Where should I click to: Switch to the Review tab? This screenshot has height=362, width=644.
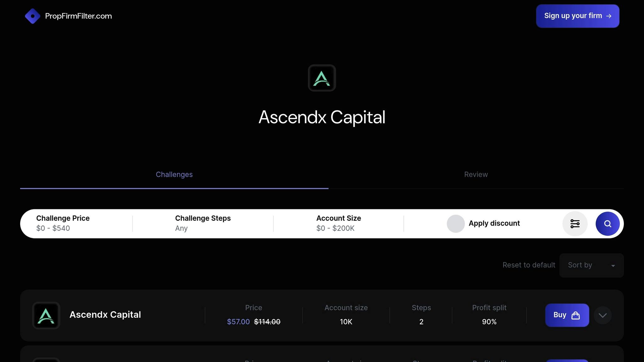click(x=476, y=174)
